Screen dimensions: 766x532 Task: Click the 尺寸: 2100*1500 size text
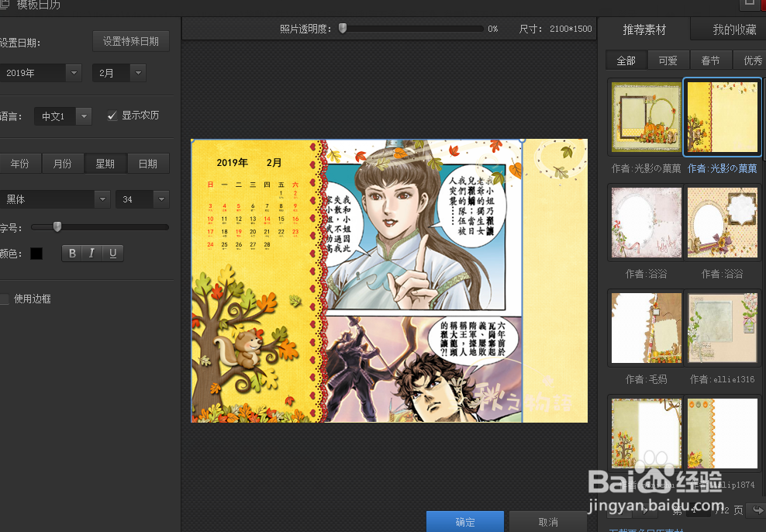click(555, 29)
